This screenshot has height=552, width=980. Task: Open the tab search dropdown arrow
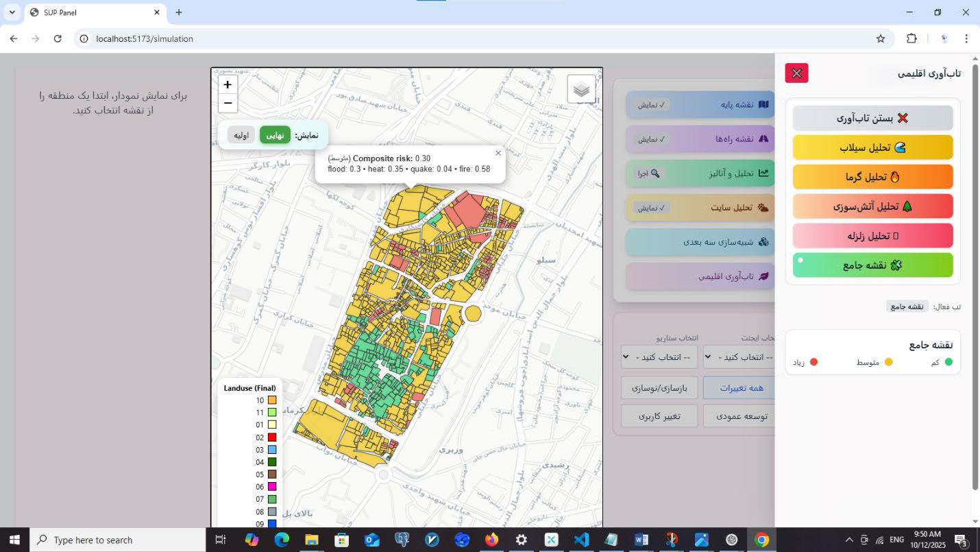click(12, 12)
